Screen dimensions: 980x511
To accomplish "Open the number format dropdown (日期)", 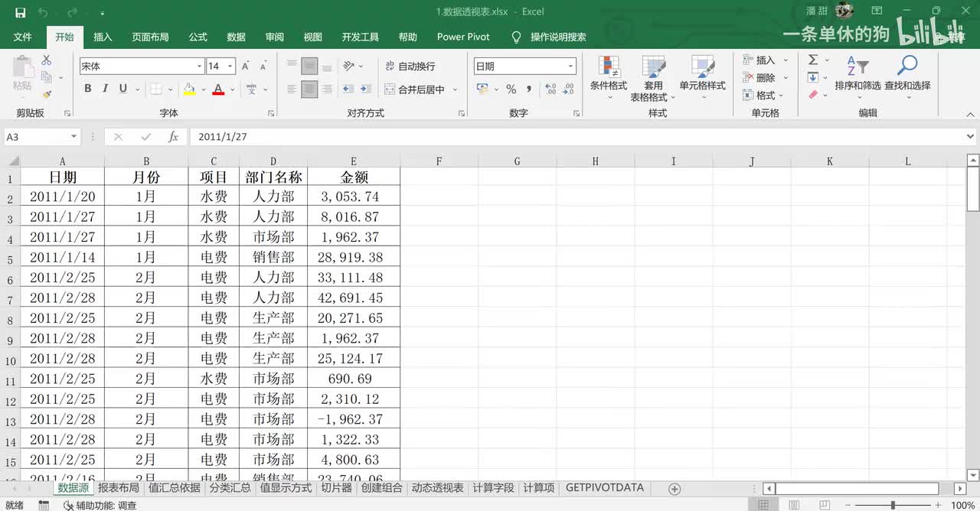I will [570, 67].
